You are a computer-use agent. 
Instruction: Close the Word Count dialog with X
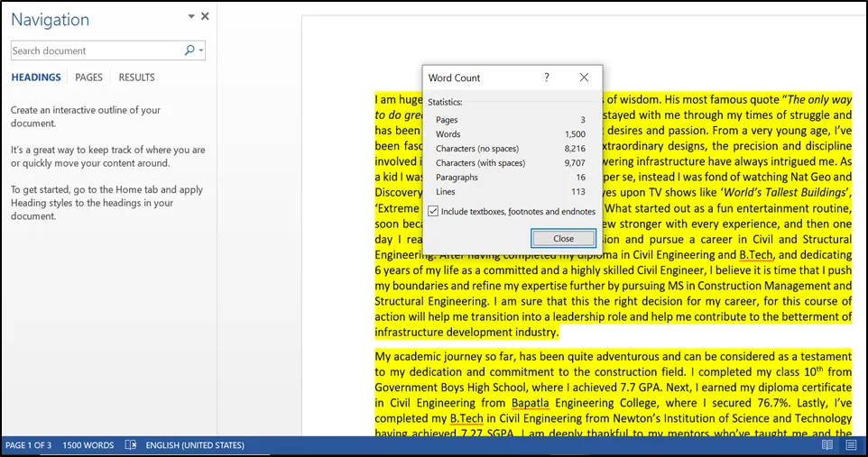point(584,78)
